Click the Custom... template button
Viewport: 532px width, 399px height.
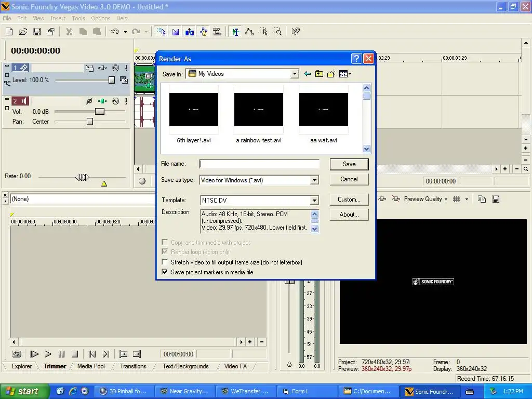click(349, 199)
